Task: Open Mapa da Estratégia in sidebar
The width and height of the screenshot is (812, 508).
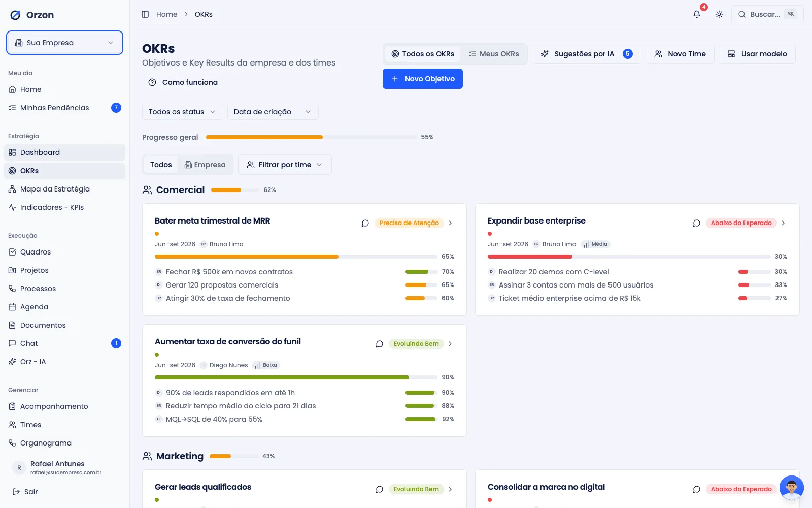Action: [64, 189]
